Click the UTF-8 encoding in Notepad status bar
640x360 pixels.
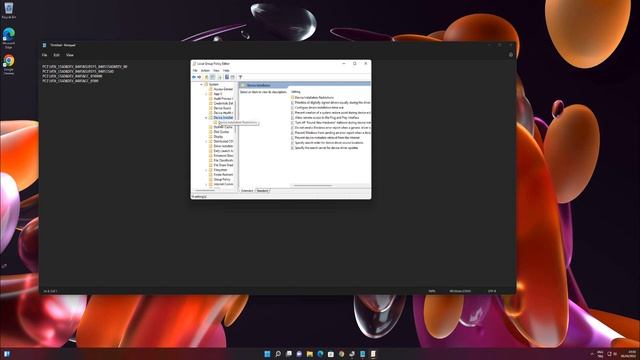492,291
